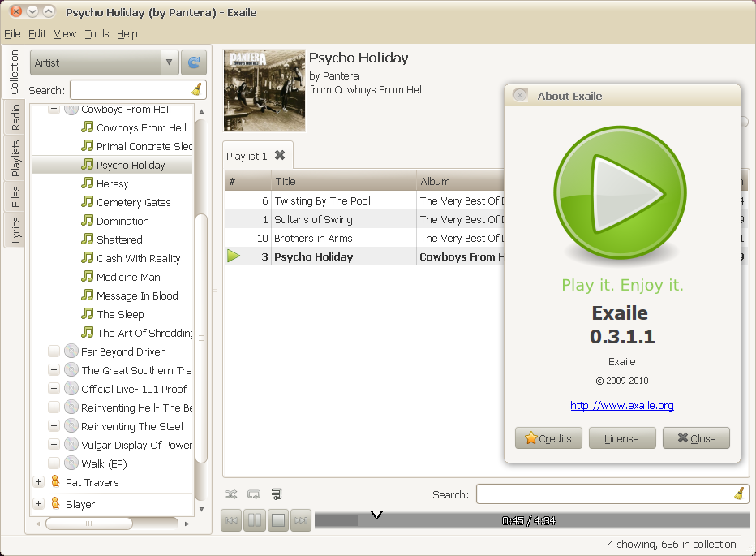The height and width of the screenshot is (556, 756).
Task: Click disc icon beside Walk (EP)
Action: [71, 463]
